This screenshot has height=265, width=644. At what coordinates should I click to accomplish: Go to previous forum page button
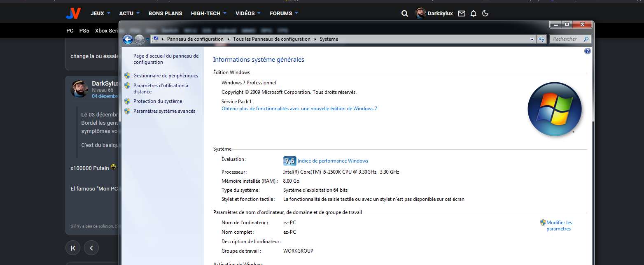click(91, 248)
